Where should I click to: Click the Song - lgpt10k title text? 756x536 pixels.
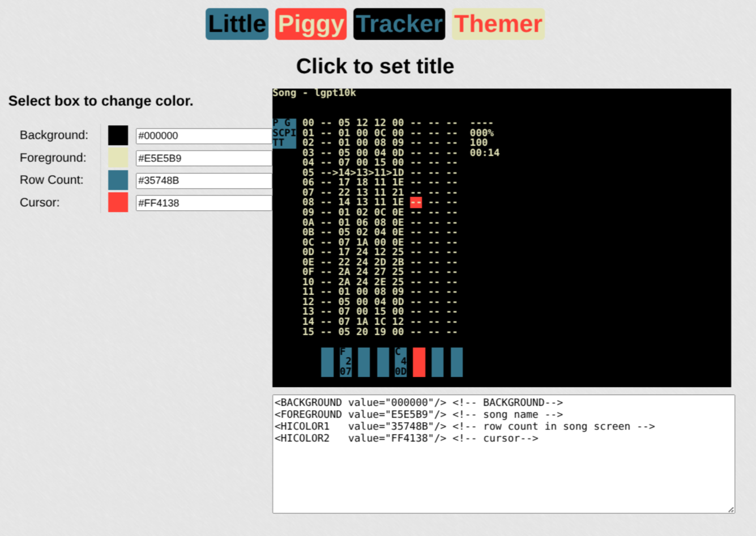(313, 92)
